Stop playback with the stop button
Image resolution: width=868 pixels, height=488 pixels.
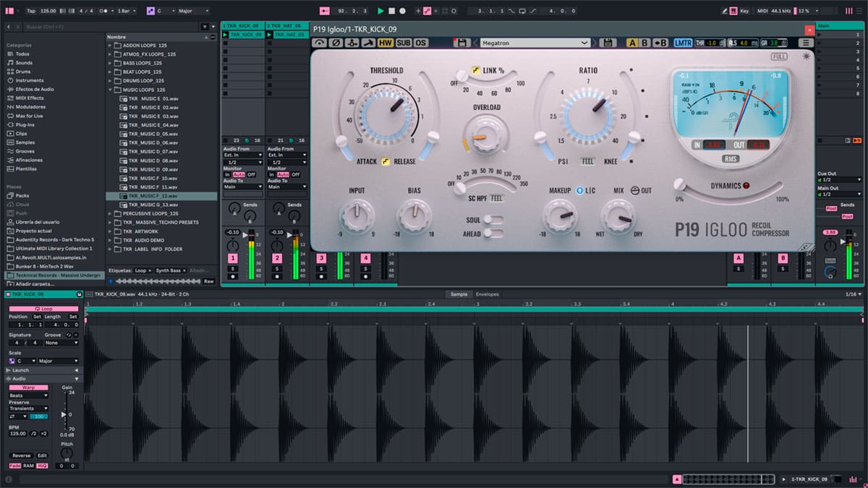391,11
